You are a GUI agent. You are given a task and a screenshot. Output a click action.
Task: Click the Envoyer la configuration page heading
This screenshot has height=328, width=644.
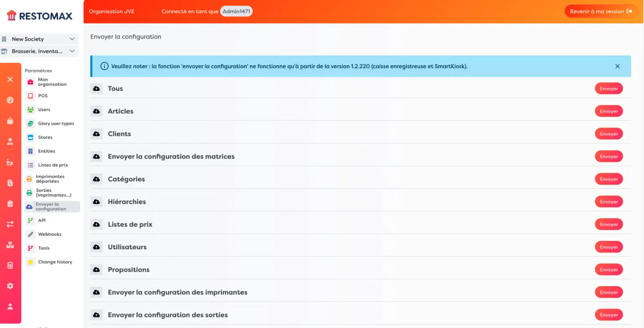(126, 36)
